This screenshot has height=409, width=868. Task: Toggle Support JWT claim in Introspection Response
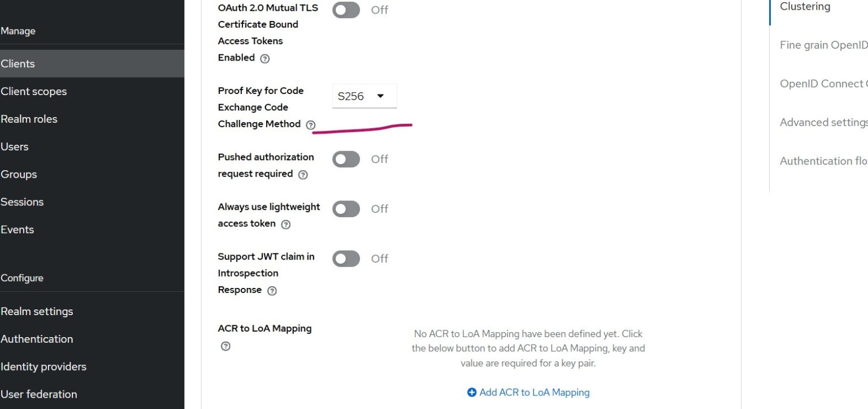click(x=346, y=259)
